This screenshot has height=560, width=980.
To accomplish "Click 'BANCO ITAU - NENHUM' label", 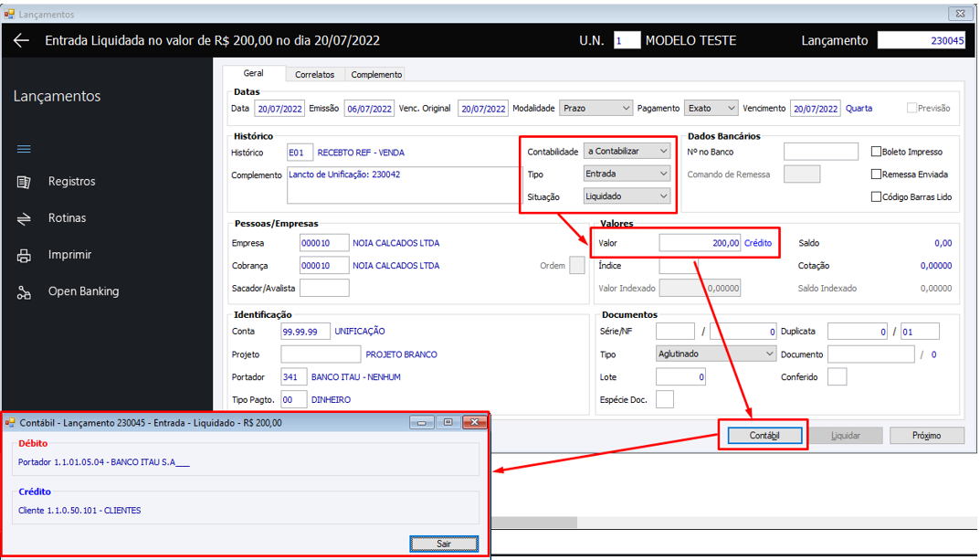I will coord(355,377).
